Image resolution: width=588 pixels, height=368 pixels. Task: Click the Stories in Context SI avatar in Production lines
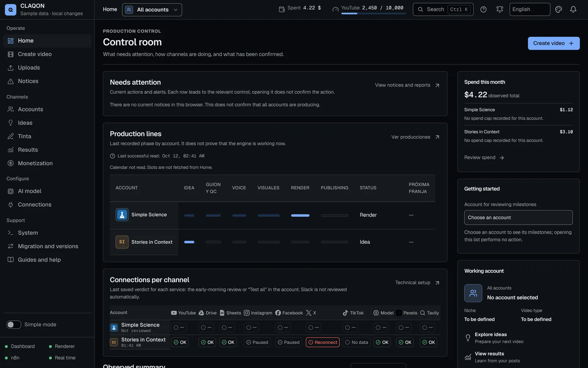(x=122, y=242)
